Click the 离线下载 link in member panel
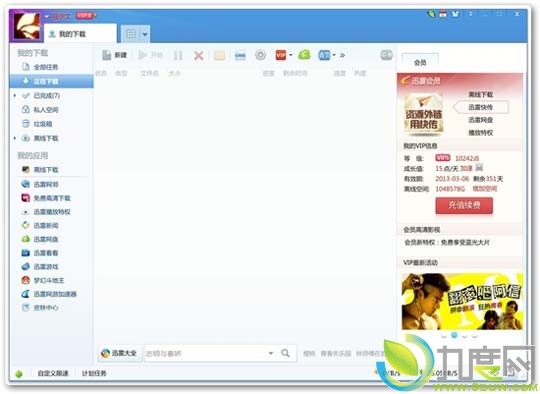 [480, 94]
